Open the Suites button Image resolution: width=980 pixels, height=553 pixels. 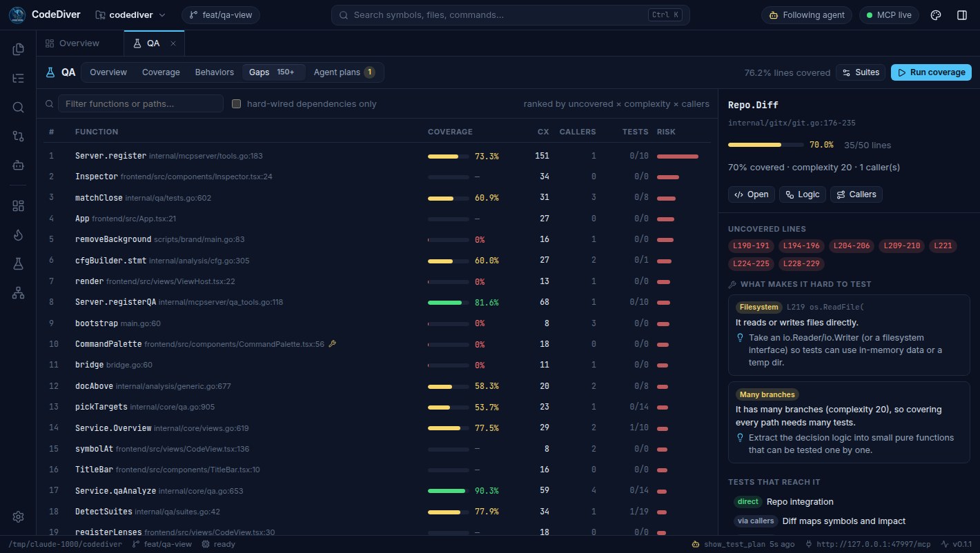[x=860, y=72]
